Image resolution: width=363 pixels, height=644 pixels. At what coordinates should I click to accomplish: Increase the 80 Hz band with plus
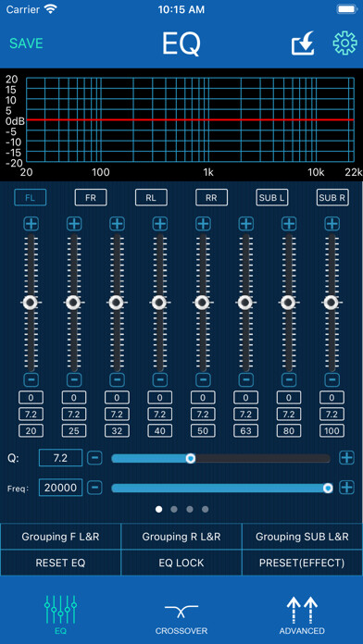[289, 224]
